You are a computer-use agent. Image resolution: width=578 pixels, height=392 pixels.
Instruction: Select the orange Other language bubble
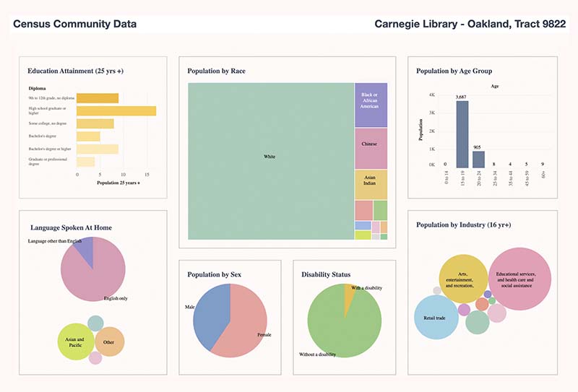(110, 341)
